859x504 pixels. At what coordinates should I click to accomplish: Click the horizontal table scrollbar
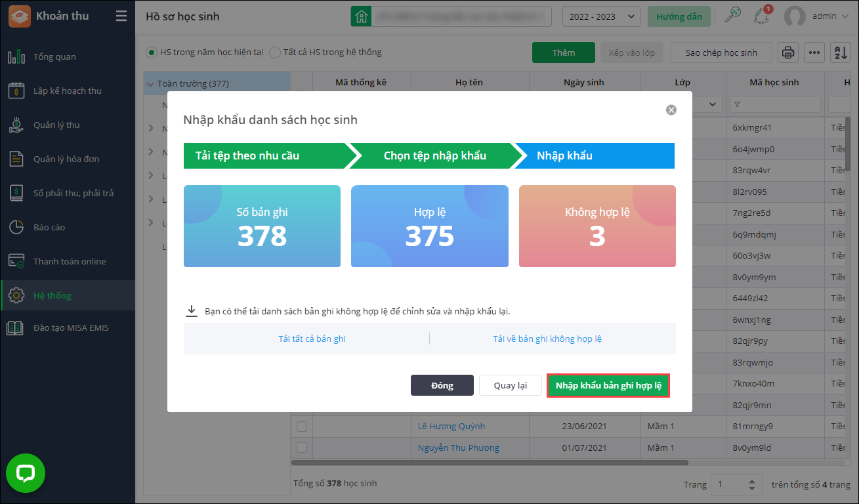click(x=490, y=463)
